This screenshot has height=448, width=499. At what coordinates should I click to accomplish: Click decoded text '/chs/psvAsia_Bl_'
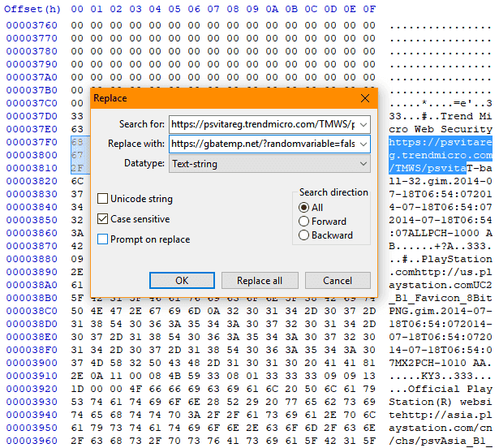(441, 441)
